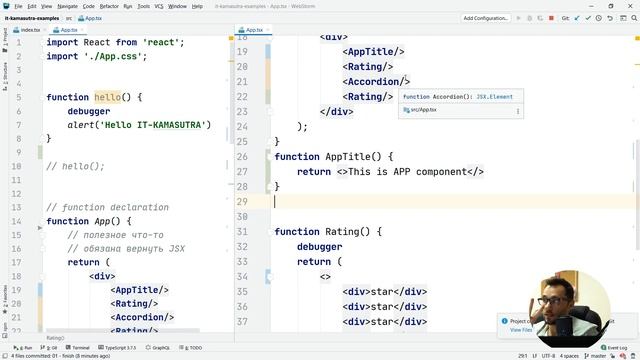Close the App.tsx tab in right pane
Viewport: 640px width, 360px height.
(x=268, y=30)
